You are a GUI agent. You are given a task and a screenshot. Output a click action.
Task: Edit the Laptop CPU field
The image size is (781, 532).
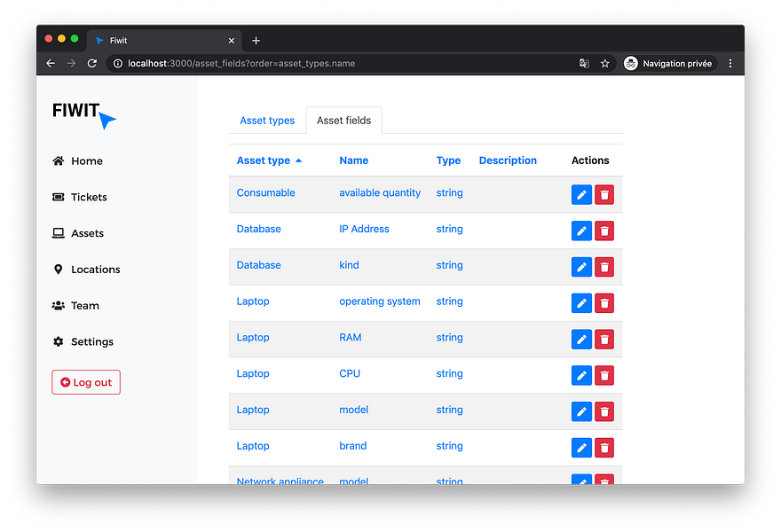[x=581, y=376]
